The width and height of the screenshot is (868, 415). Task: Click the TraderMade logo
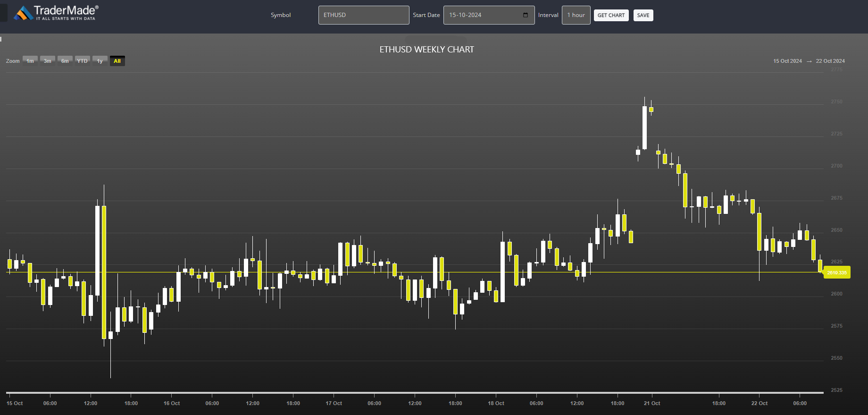(x=56, y=13)
